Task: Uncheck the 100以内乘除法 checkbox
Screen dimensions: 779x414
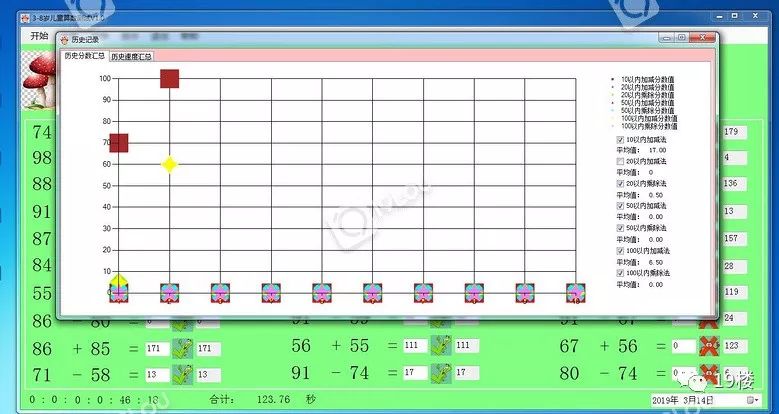Action: [x=620, y=273]
